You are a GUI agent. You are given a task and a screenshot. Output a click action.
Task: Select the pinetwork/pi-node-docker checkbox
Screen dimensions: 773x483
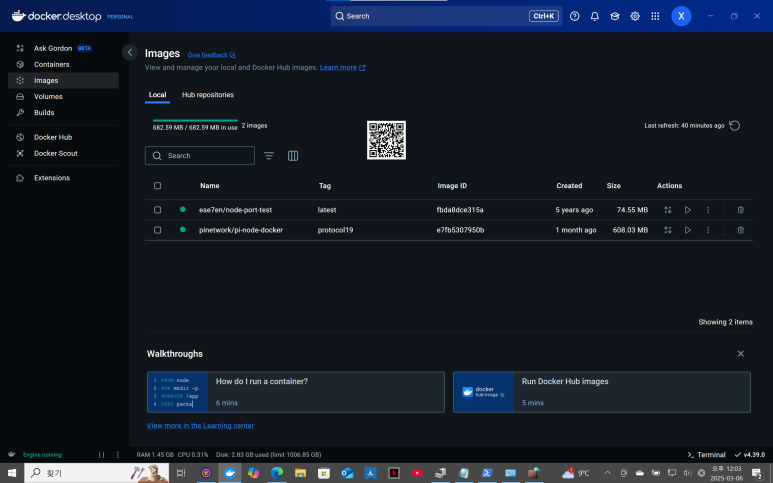coord(157,230)
